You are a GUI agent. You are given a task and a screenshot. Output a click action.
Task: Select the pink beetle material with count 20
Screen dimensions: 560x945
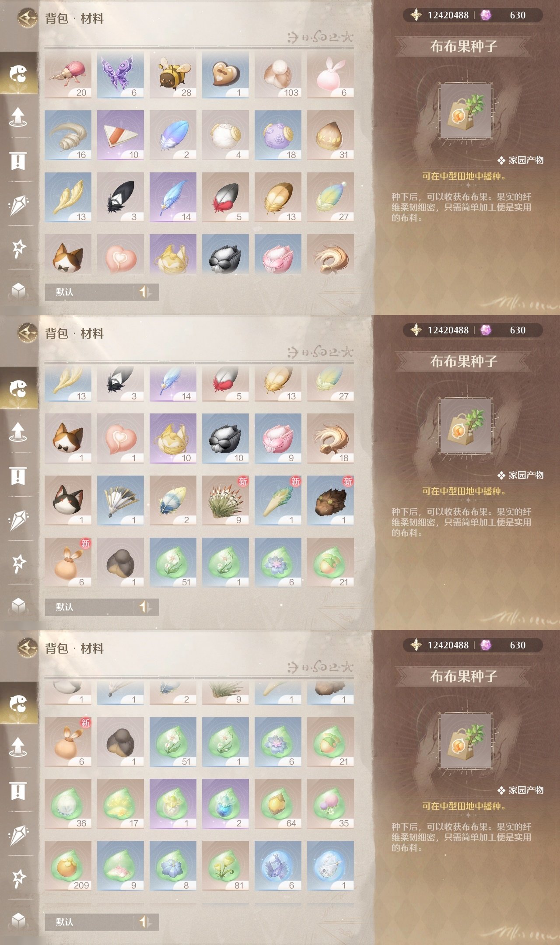tap(68, 74)
